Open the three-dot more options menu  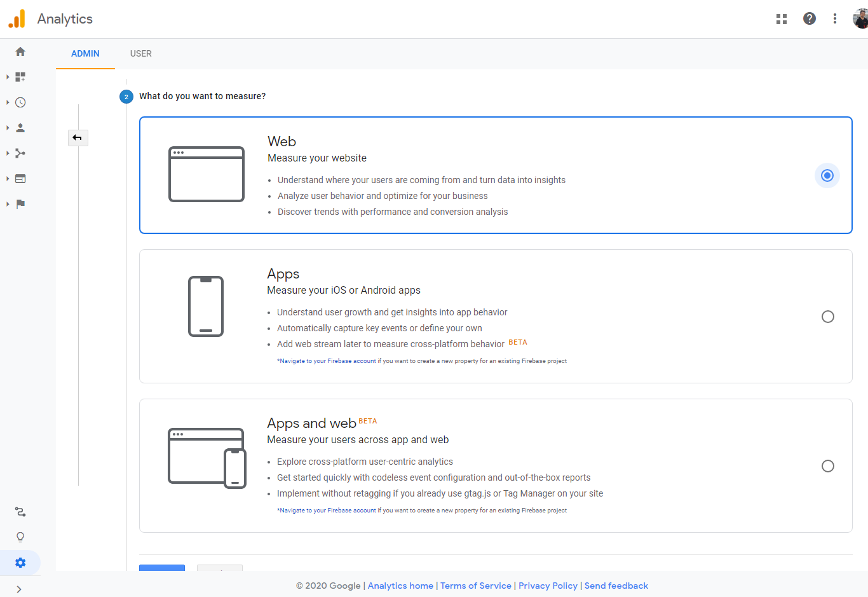(x=835, y=19)
